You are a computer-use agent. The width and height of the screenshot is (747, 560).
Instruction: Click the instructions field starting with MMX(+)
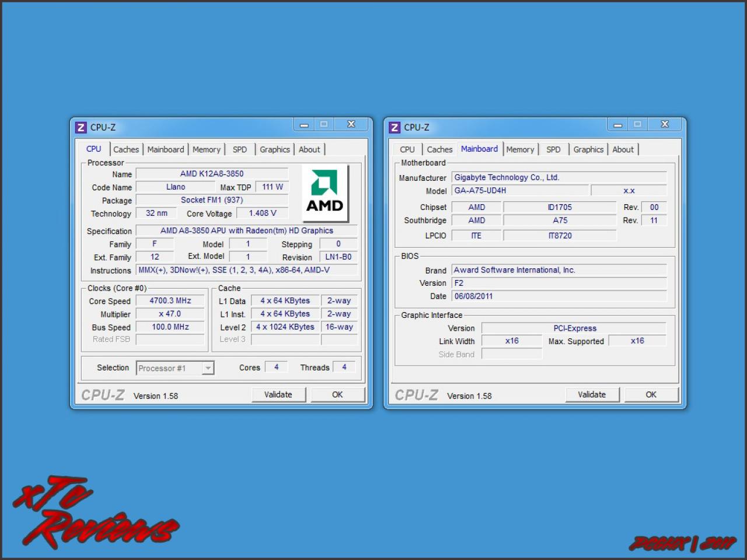click(x=247, y=270)
